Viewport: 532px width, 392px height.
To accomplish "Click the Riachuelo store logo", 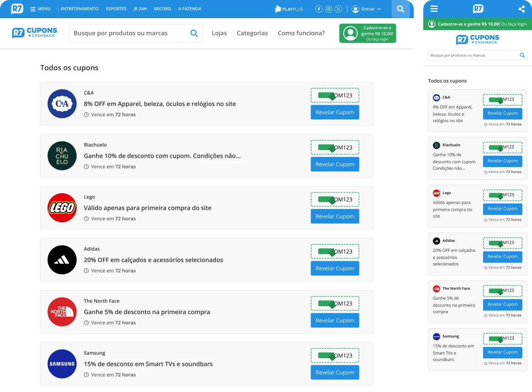I will click(x=62, y=156).
